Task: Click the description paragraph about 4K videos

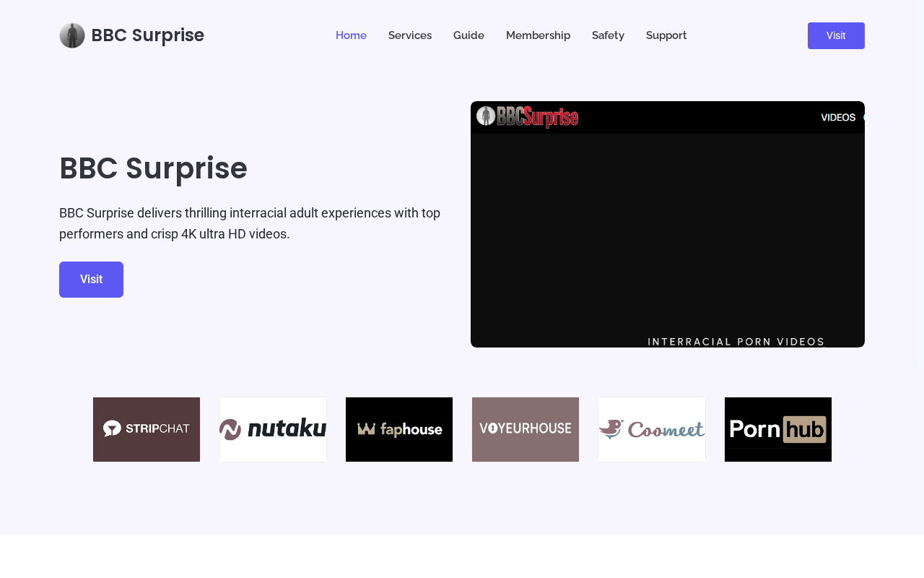Action: pos(250,223)
